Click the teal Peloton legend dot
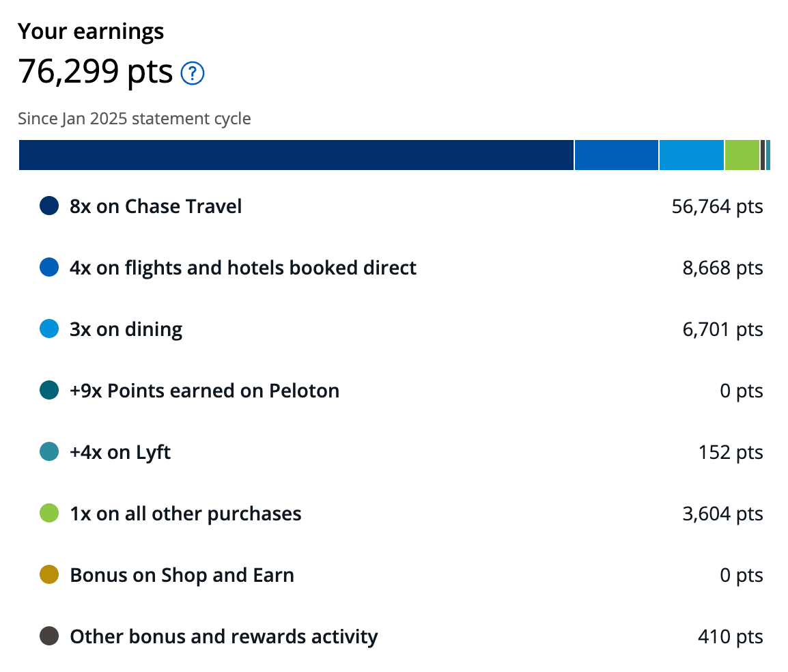The width and height of the screenshot is (788, 672). tap(48, 390)
